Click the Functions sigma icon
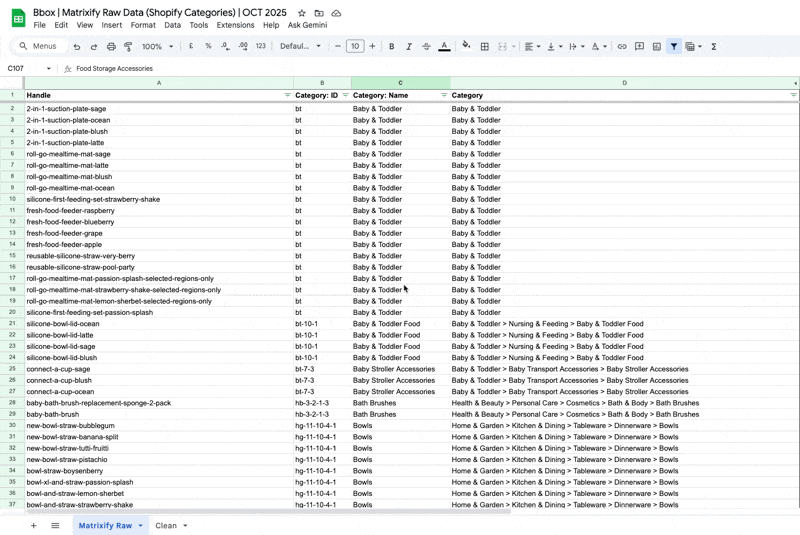Image resolution: width=800 pixels, height=535 pixels. [714, 46]
